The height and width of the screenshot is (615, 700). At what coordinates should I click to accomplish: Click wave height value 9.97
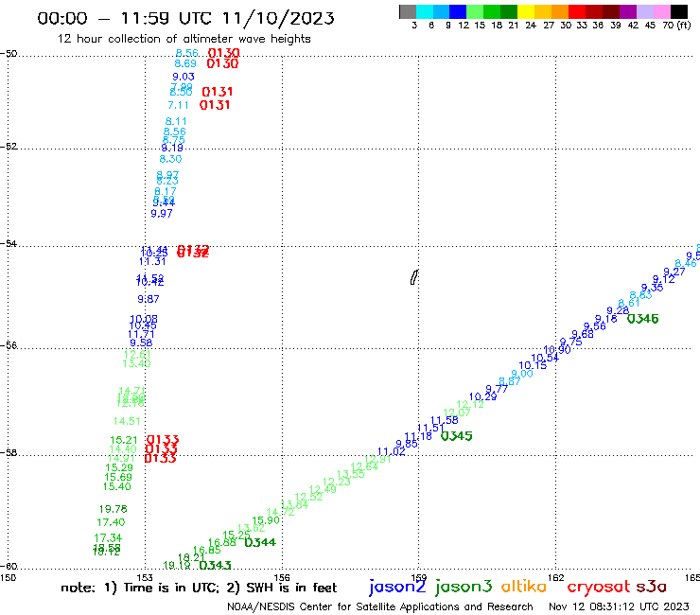click(x=162, y=214)
